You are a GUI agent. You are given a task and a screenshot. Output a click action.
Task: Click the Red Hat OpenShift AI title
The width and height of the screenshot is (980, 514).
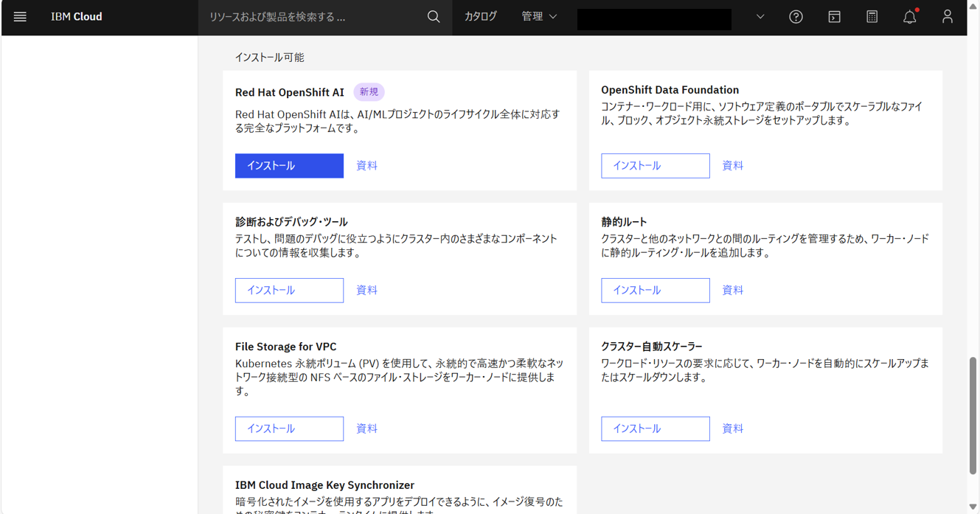pyautogui.click(x=290, y=92)
